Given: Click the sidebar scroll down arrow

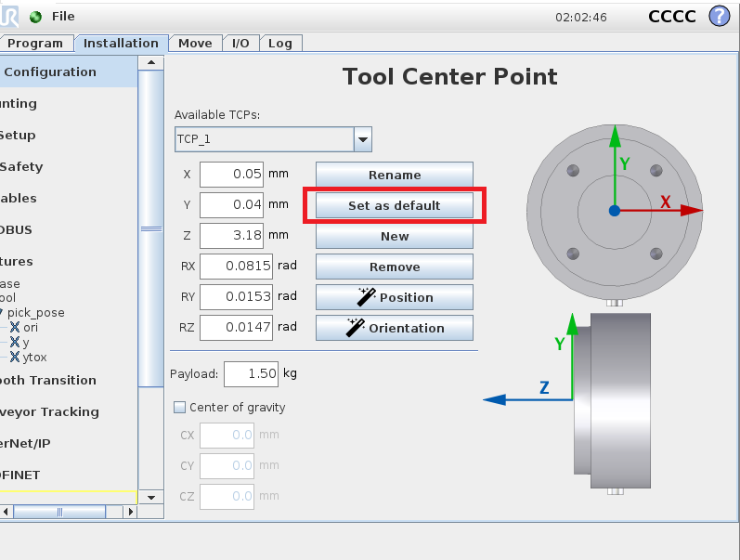Looking at the screenshot, I should pos(151,497).
